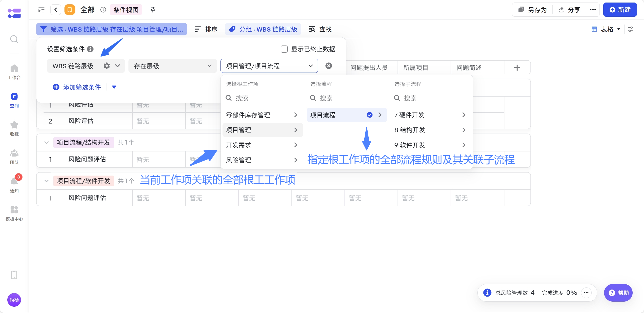The width and height of the screenshot is (644, 313).
Task: Click 添加筛选条件 link
Action: click(x=77, y=87)
